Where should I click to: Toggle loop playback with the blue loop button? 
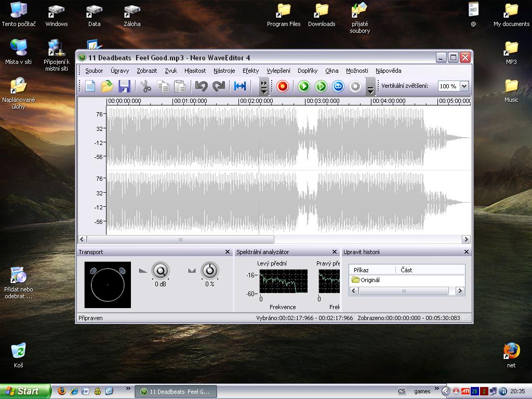click(338, 86)
